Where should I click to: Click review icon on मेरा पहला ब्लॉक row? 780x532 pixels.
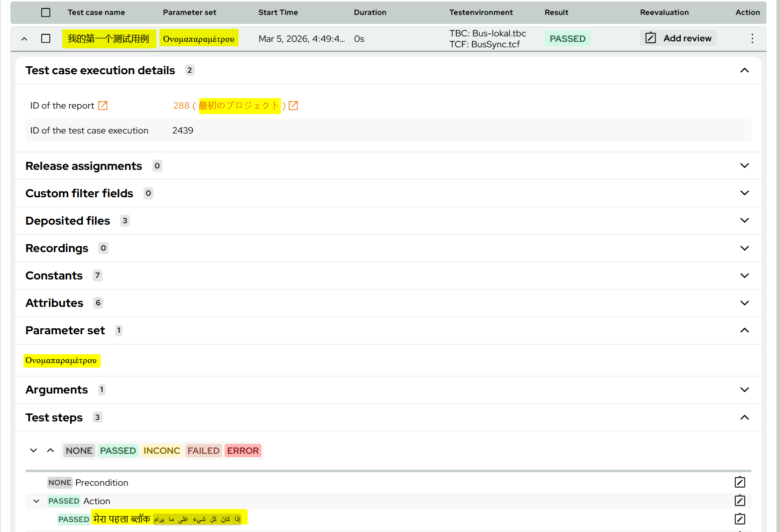click(x=740, y=519)
